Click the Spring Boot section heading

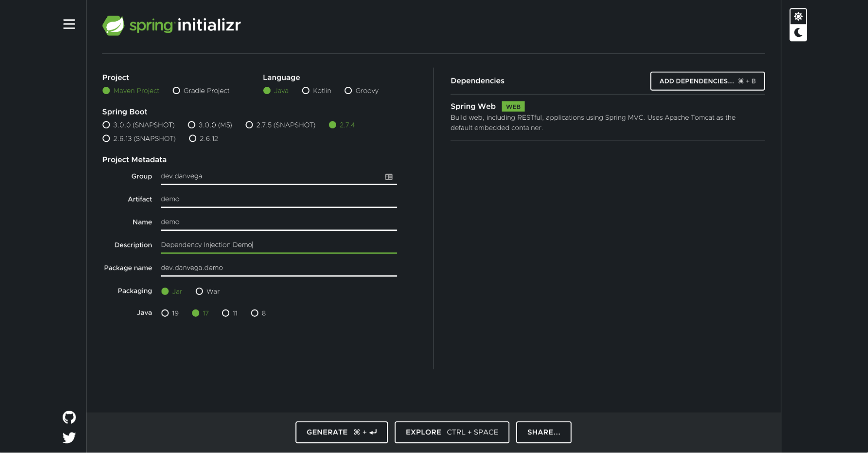[125, 112]
